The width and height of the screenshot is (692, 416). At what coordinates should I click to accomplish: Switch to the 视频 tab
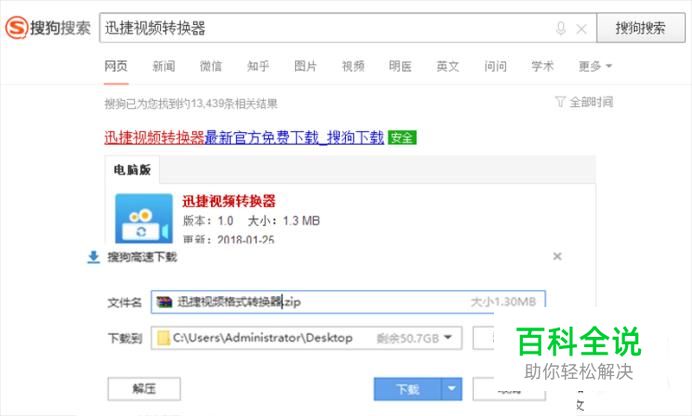[353, 66]
